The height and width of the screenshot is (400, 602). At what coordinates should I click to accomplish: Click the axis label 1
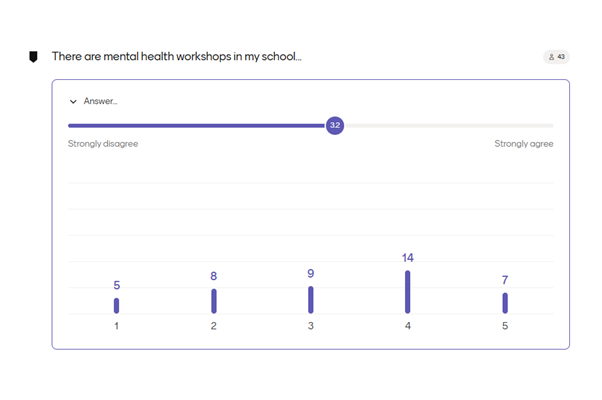coord(116,326)
